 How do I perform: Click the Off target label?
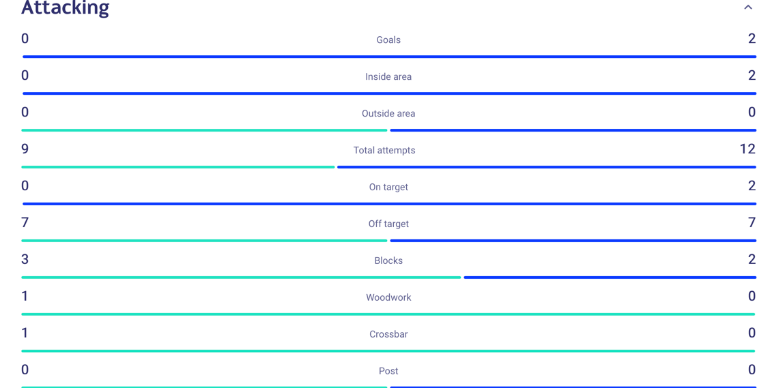tap(388, 224)
